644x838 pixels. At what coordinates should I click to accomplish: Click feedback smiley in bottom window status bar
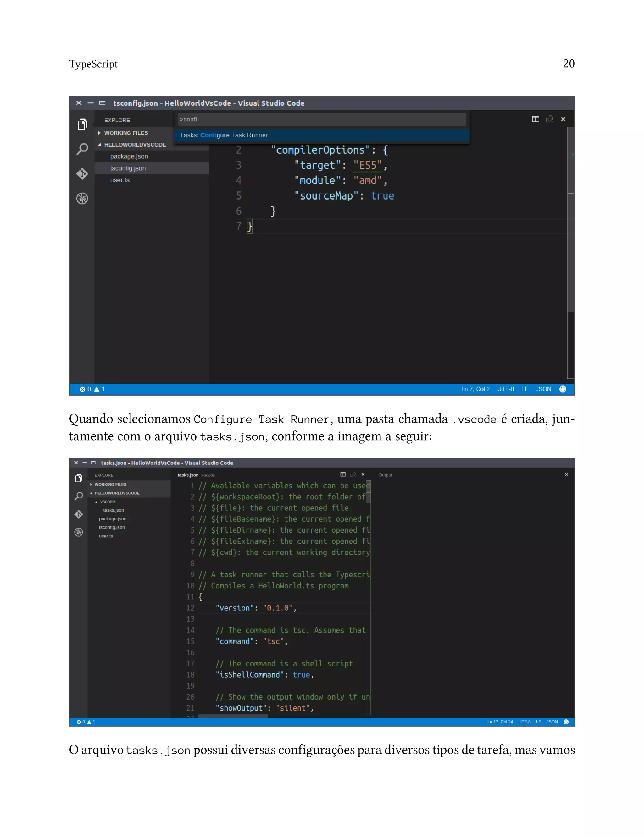click(x=566, y=722)
